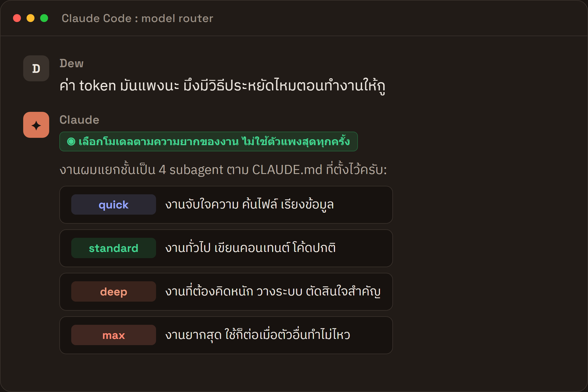Click the text 'งานจับใจความ ค้นไฟล์ เรียงข้อมูล'

(250, 204)
